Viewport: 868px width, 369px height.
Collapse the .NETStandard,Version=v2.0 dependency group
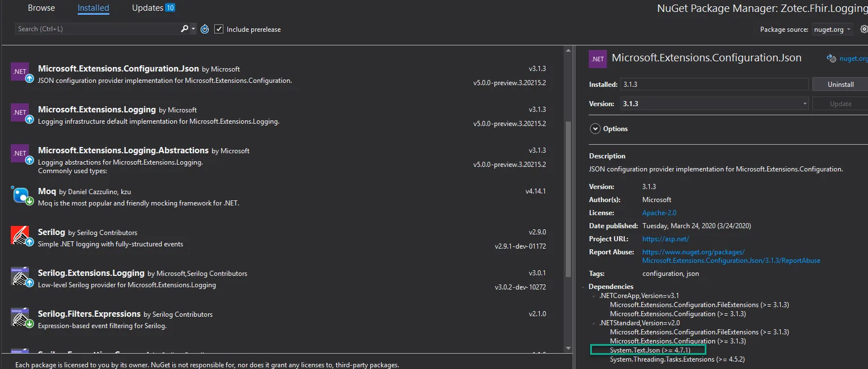(x=595, y=323)
